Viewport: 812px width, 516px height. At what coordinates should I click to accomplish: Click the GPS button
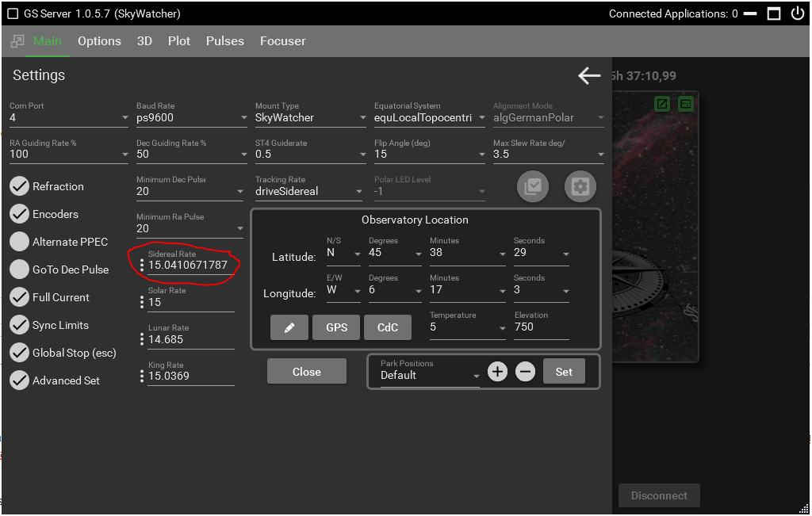tap(336, 327)
